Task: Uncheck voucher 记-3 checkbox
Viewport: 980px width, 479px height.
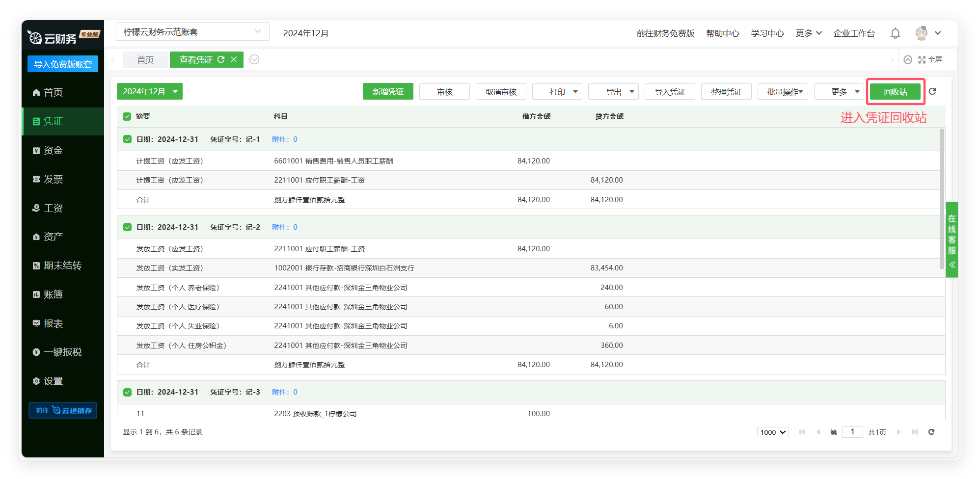Action: [127, 392]
